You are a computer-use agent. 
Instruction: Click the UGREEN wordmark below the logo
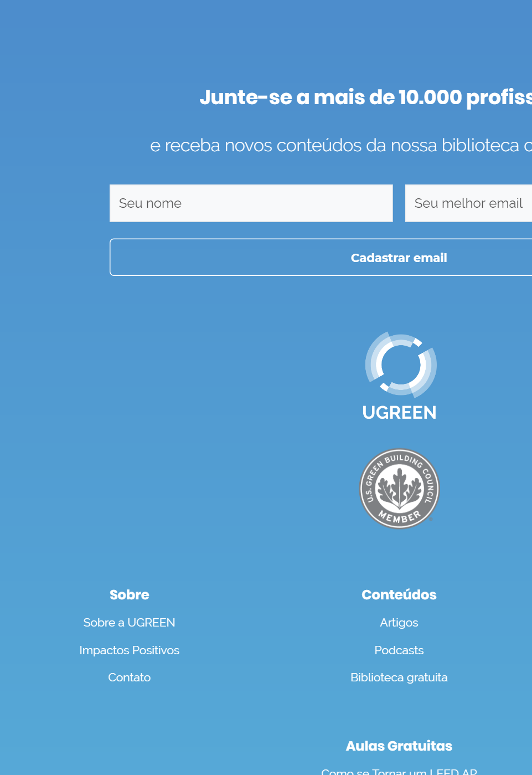[x=399, y=413]
